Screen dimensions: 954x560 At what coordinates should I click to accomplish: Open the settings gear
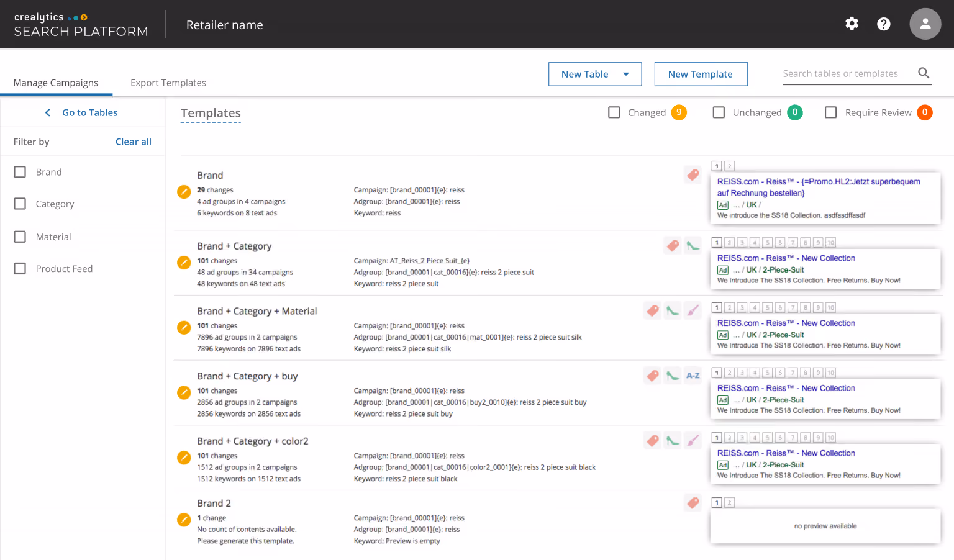click(852, 24)
